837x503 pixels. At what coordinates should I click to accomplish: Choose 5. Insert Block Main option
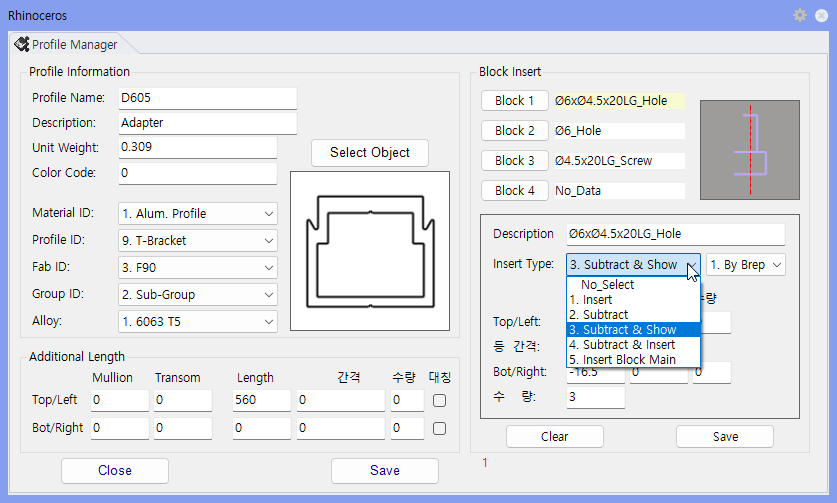[633, 359]
